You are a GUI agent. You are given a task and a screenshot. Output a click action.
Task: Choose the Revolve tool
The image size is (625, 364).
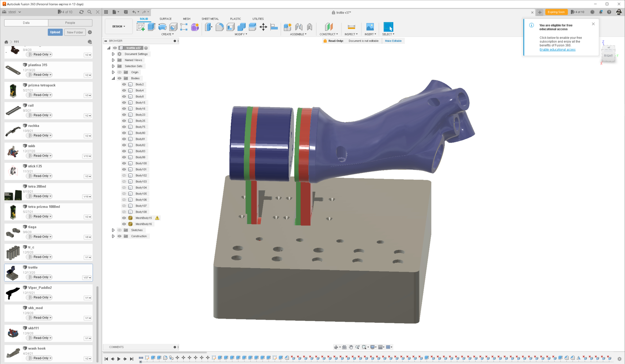click(x=162, y=27)
